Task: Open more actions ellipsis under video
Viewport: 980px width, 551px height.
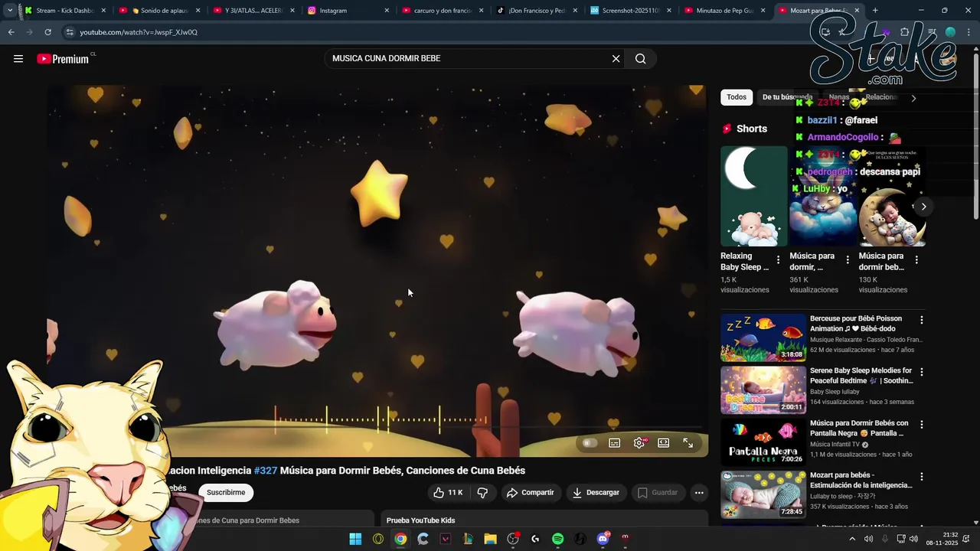Action: pos(699,493)
